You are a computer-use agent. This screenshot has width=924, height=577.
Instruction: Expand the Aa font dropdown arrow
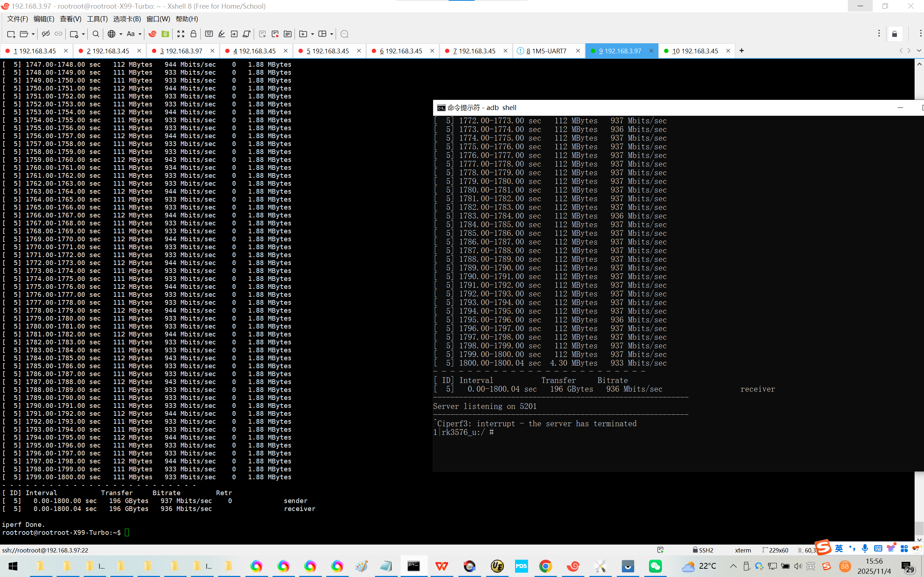(140, 34)
